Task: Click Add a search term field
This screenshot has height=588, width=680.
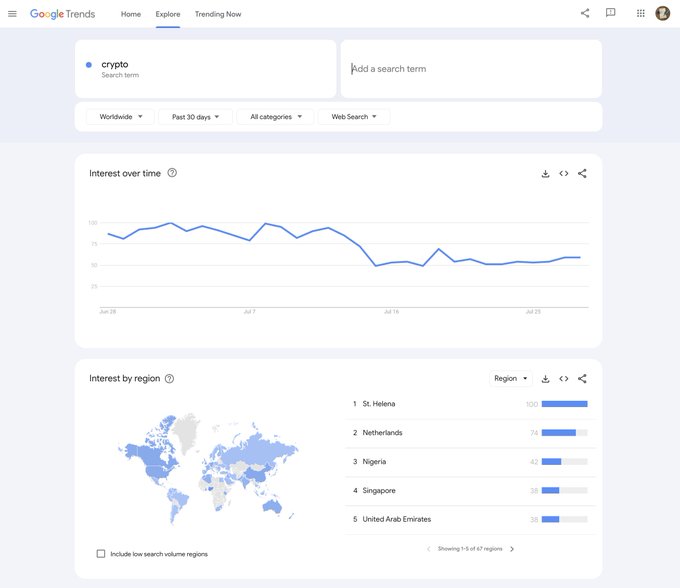Action: [x=471, y=69]
